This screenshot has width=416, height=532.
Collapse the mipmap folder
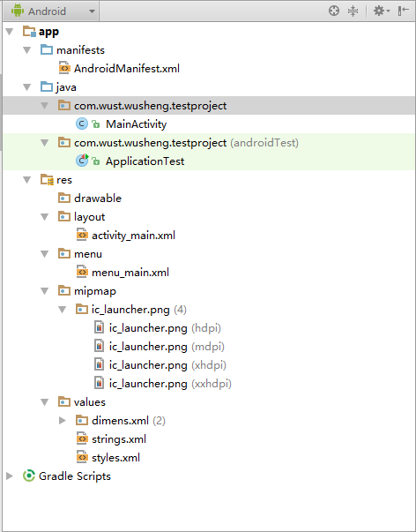(x=45, y=291)
